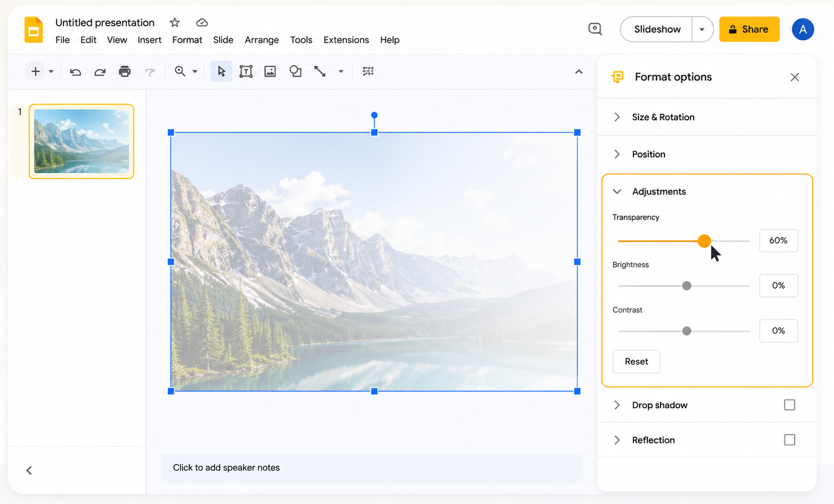The image size is (834, 504).
Task: Click the Contrast slider handle
Action: pyautogui.click(x=687, y=331)
